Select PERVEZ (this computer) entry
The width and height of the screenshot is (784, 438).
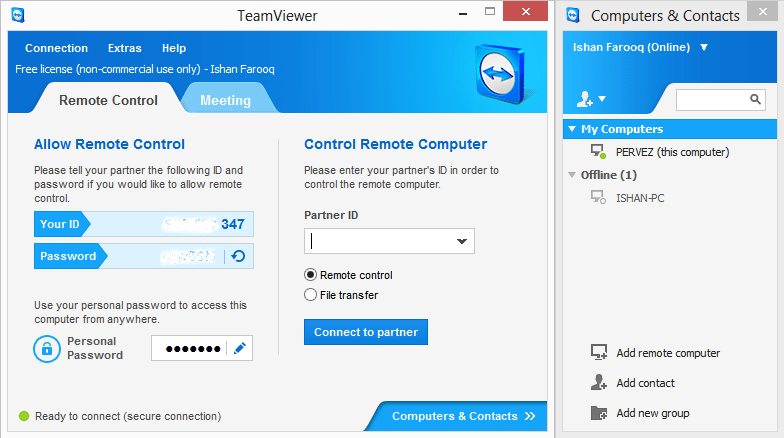[x=670, y=152]
